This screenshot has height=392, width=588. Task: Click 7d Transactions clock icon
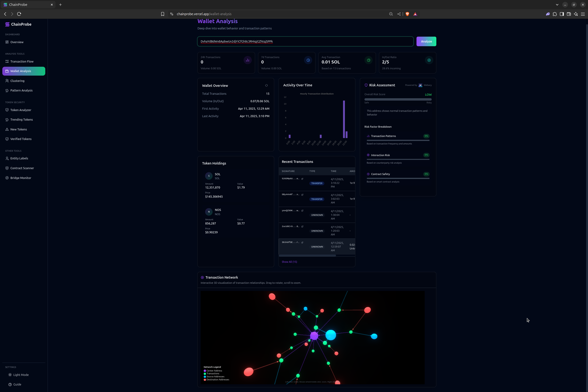point(308,60)
